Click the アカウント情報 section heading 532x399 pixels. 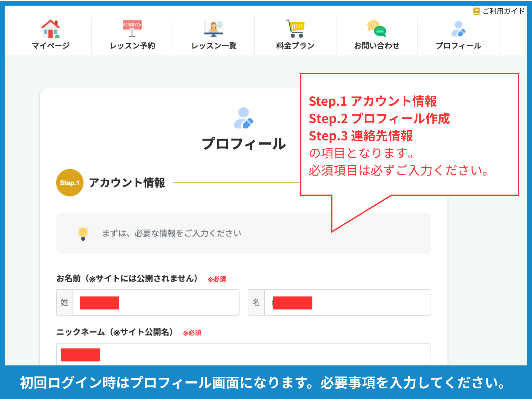click(x=127, y=183)
